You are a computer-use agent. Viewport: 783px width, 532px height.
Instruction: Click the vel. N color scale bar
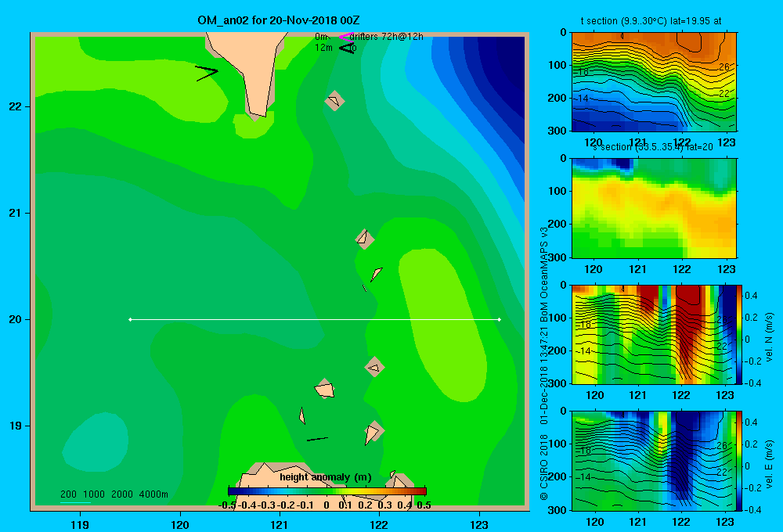(x=740, y=334)
